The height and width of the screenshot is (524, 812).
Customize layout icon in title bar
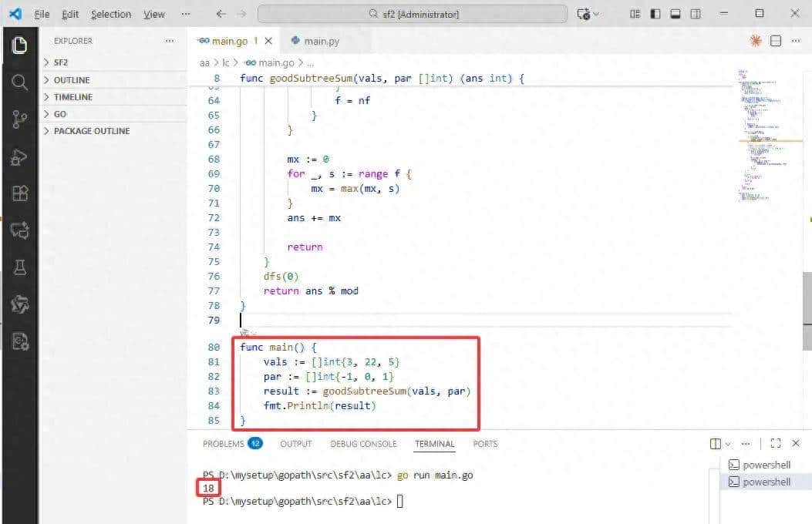tap(635, 14)
